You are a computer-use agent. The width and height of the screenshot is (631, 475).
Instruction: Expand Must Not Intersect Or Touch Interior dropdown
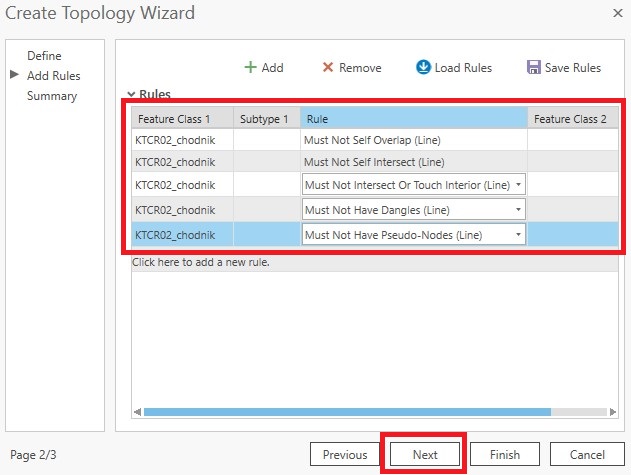click(x=517, y=185)
